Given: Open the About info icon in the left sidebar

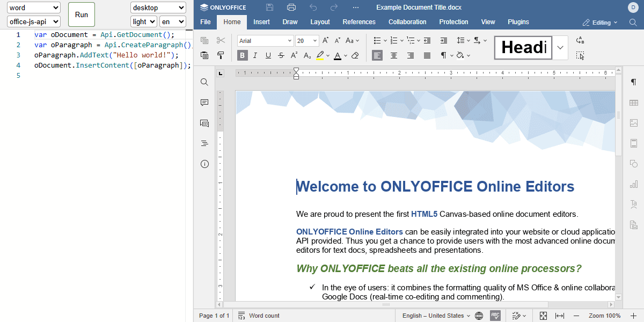Looking at the screenshot, I should (204, 164).
